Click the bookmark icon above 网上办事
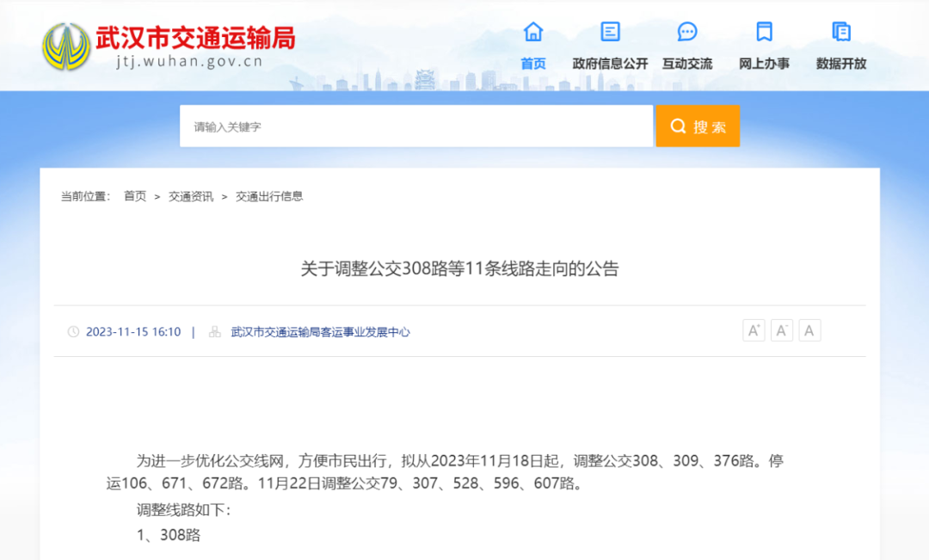The width and height of the screenshot is (929, 560). pos(764,31)
